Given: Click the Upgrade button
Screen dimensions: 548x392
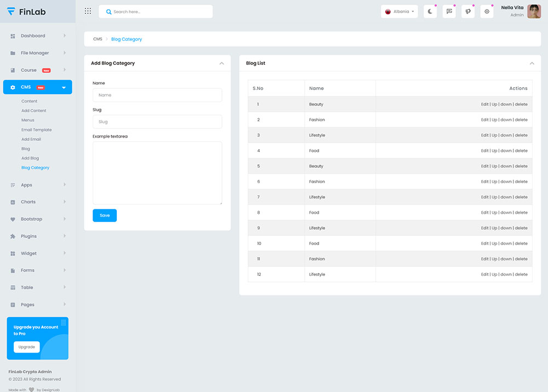Looking at the screenshot, I should coord(26,347).
